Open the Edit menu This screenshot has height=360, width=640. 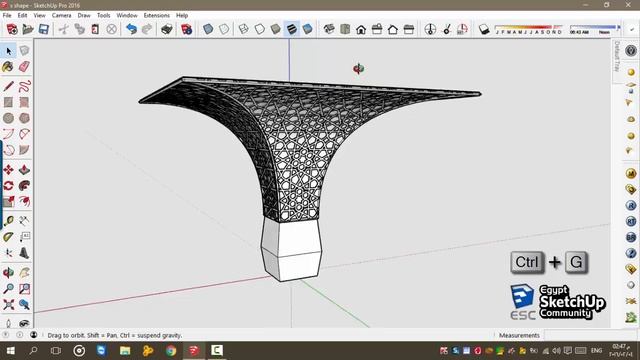22,15
